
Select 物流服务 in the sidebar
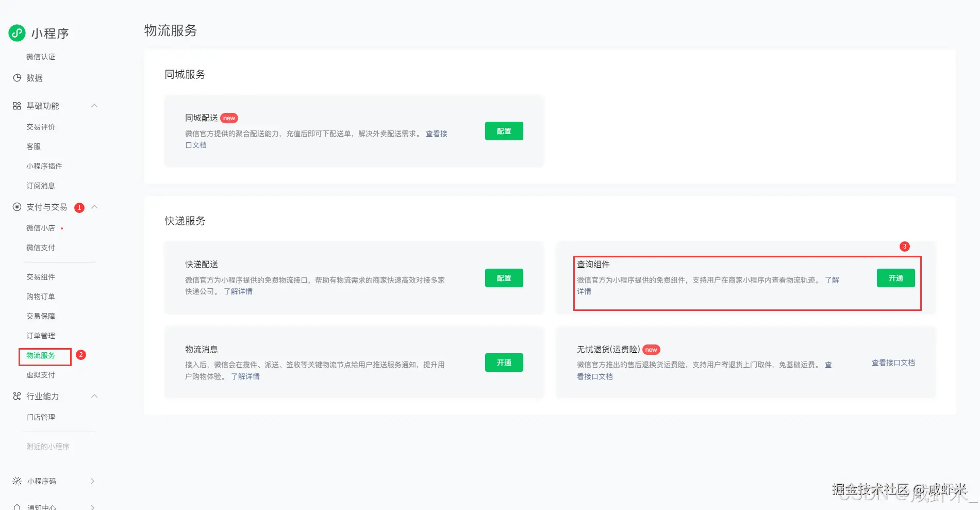pyautogui.click(x=41, y=355)
